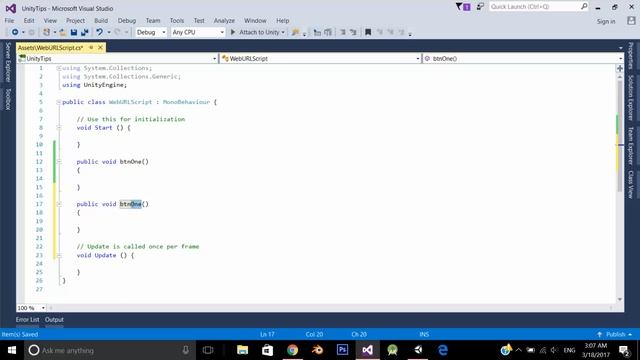Open the Window menu
The image size is (640, 360).
(255, 20)
